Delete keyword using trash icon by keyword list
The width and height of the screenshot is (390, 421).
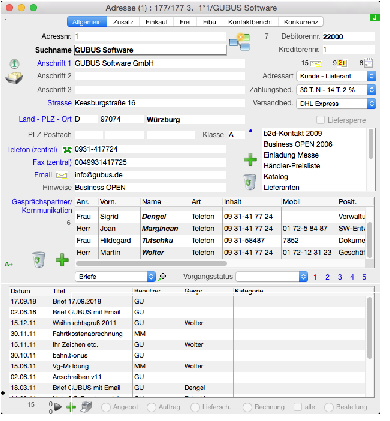click(x=250, y=182)
